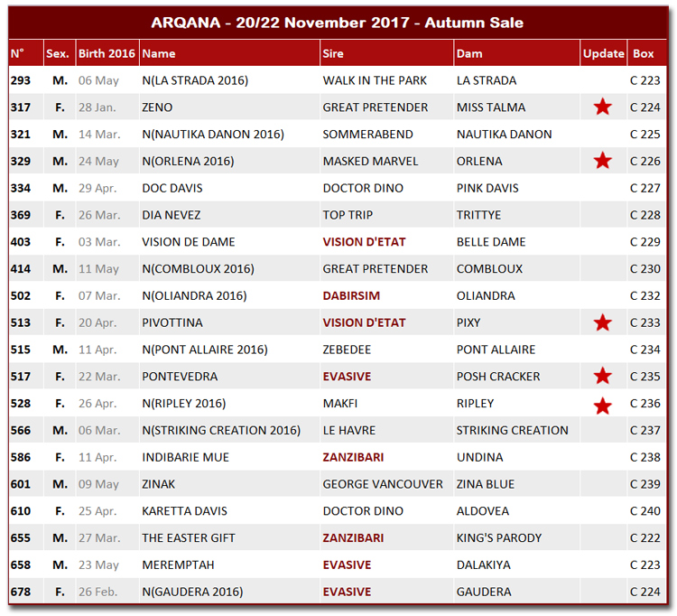This screenshot has width=677, height=616.
Task: Click the Name column header
Action: click(x=159, y=53)
